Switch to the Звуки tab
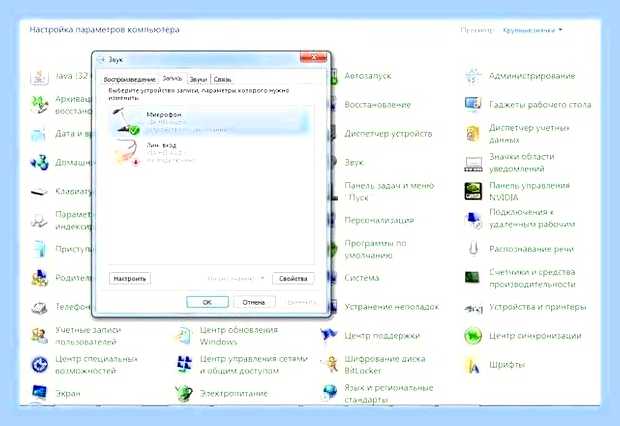This screenshot has width=620, height=426. [x=198, y=80]
